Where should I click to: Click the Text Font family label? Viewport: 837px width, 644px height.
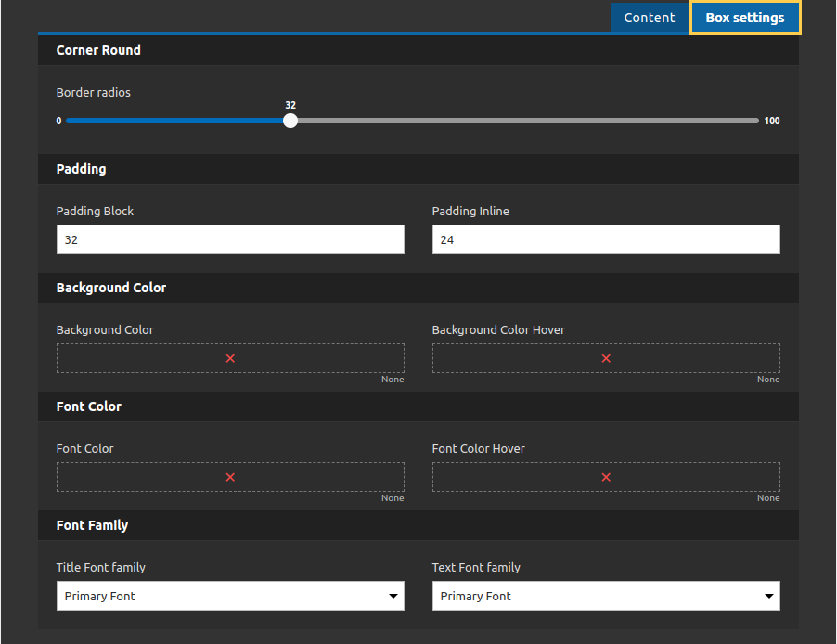(476, 567)
